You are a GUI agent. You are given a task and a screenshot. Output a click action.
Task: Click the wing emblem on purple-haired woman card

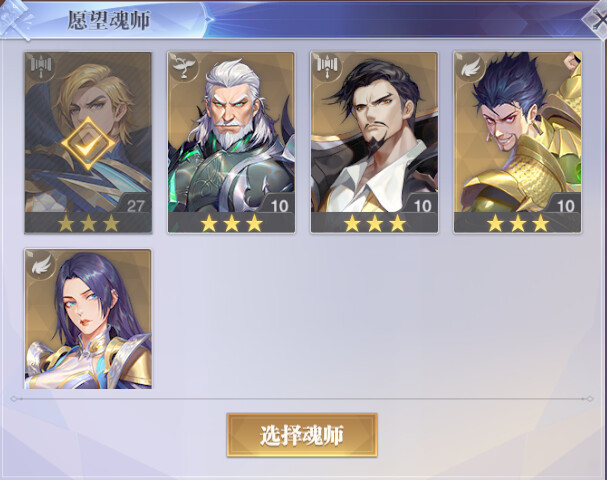(41, 264)
